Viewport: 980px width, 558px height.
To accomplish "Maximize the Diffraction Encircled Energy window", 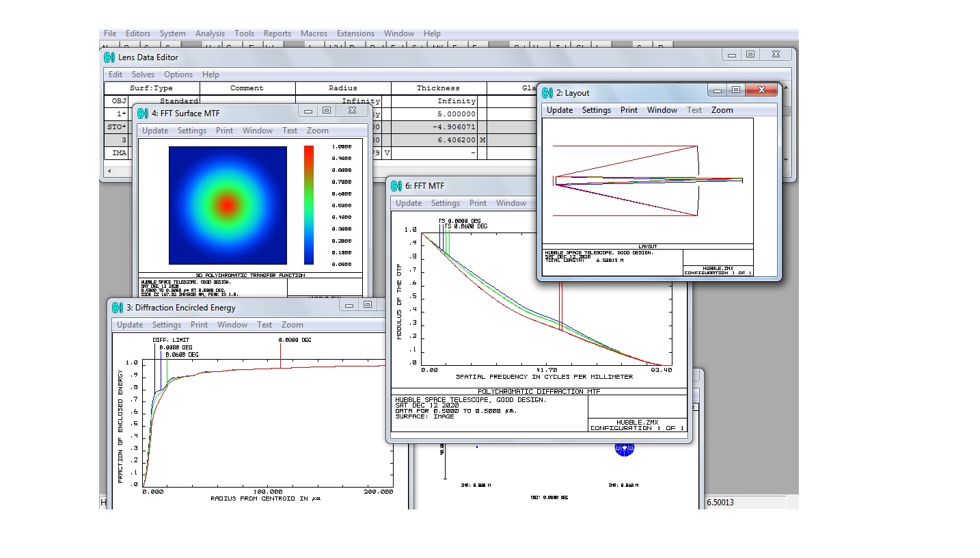I will pyautogui.click(x=368, y=305).
